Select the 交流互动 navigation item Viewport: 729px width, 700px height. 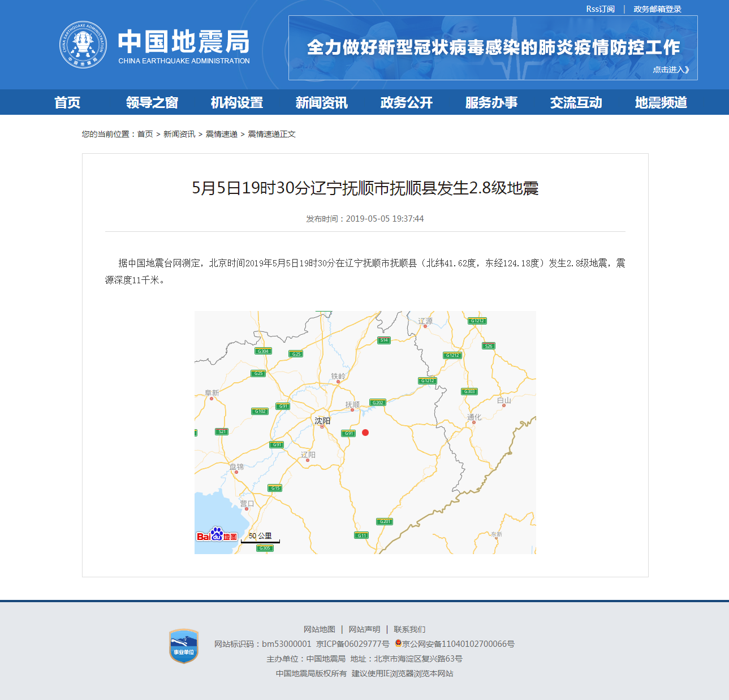tap(576, 102)
